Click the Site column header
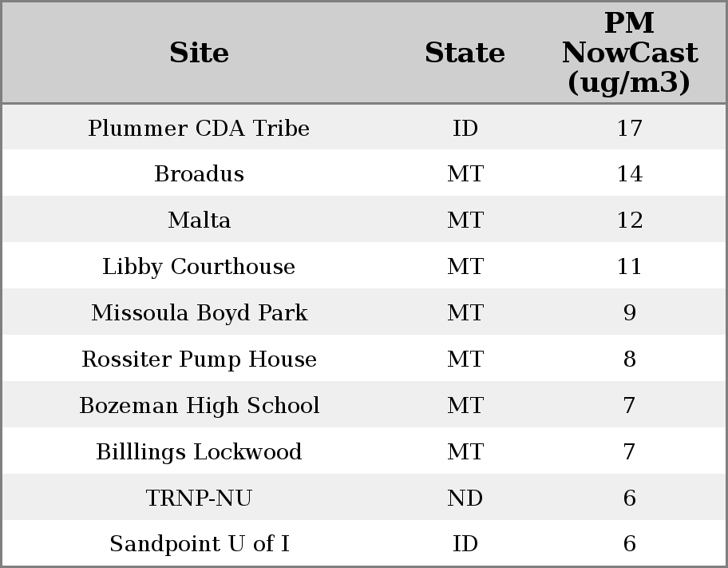The height and width of the screenshot is (568, 728). 199,53
